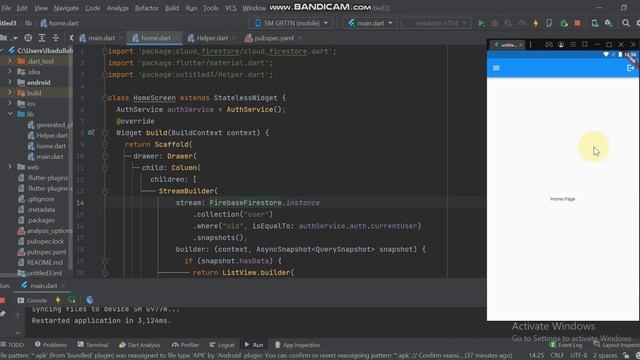Screen dimensions: 640x360
Task: Click the cursor position 14:25 in status bar
Action: [x=536, y=356]
